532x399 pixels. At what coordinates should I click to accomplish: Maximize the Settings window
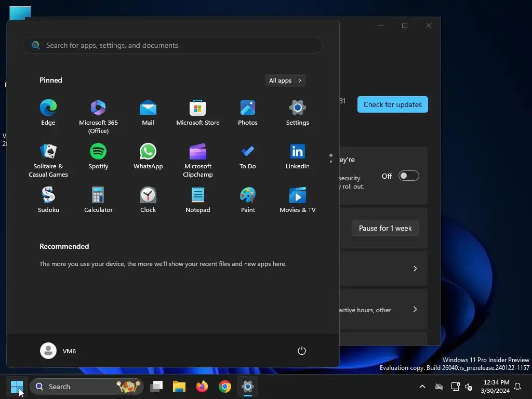[x=404, y=25]
